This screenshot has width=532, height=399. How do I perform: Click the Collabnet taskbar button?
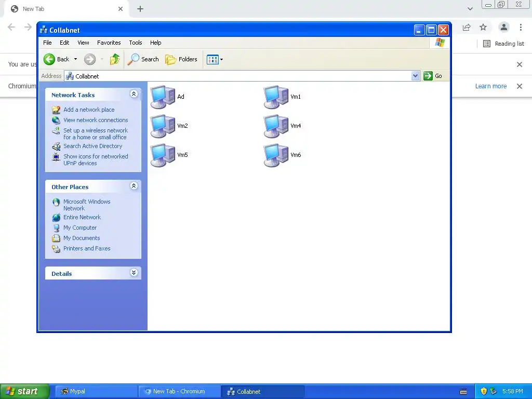[262, 392]
